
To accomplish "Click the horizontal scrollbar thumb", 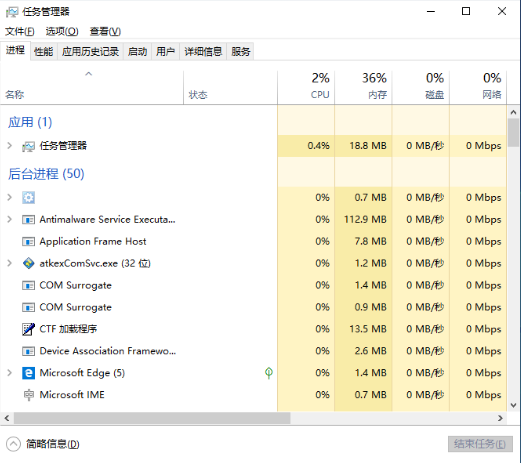I will click(152, 418).
